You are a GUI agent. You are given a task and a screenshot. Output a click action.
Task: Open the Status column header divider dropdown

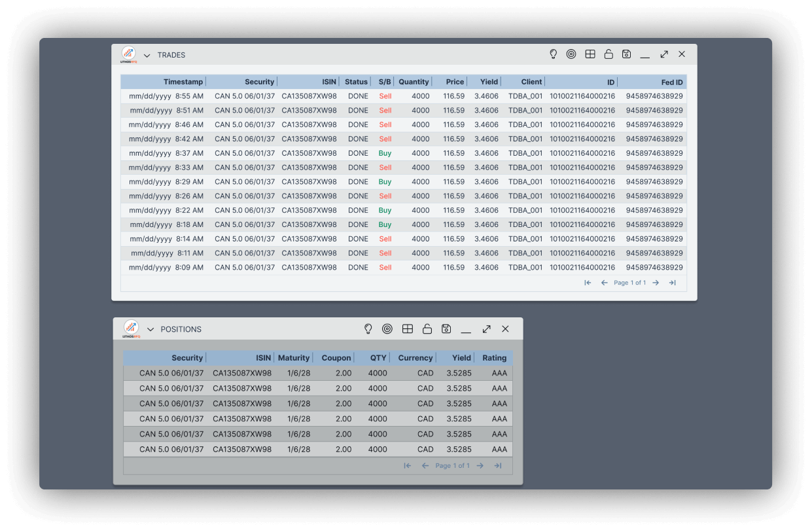[371, 81]
